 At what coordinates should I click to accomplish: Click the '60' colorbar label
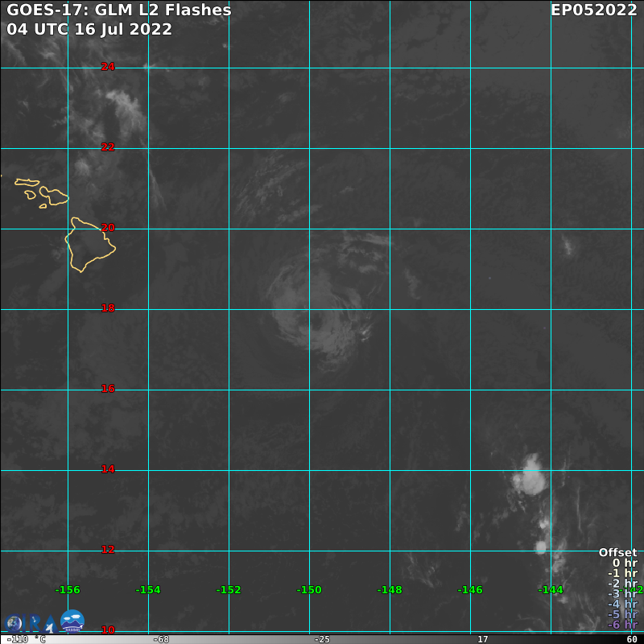click(x=632, y=639)
